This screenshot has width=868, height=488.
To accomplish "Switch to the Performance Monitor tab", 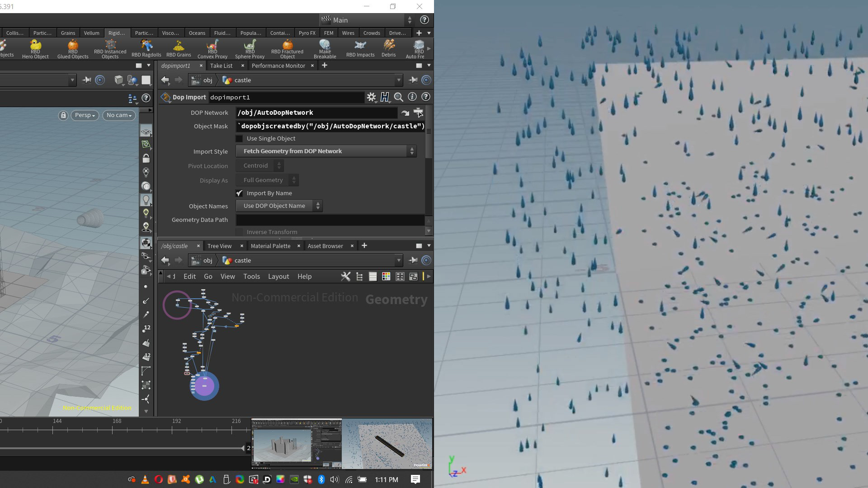I will [278, 66].
